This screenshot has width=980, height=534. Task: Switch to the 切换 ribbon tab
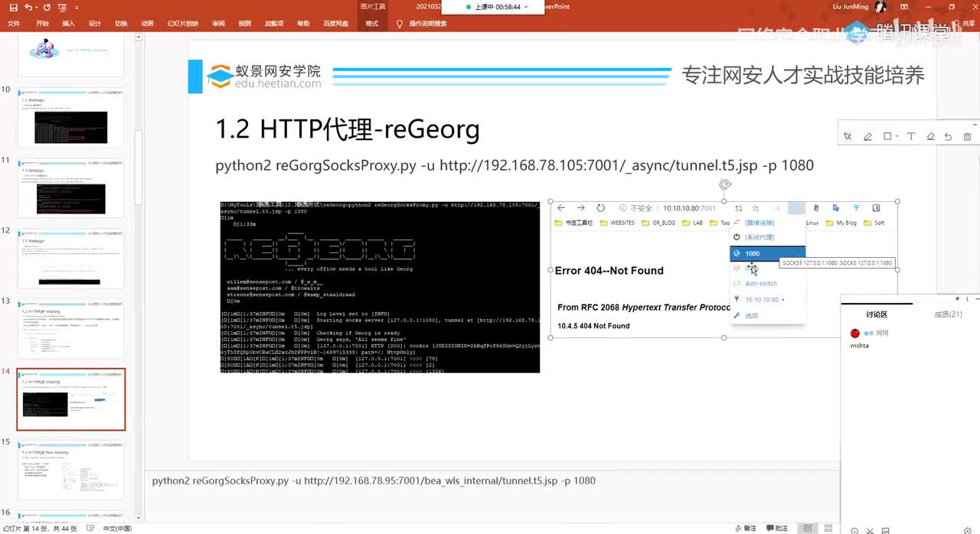tap(121, 24)
